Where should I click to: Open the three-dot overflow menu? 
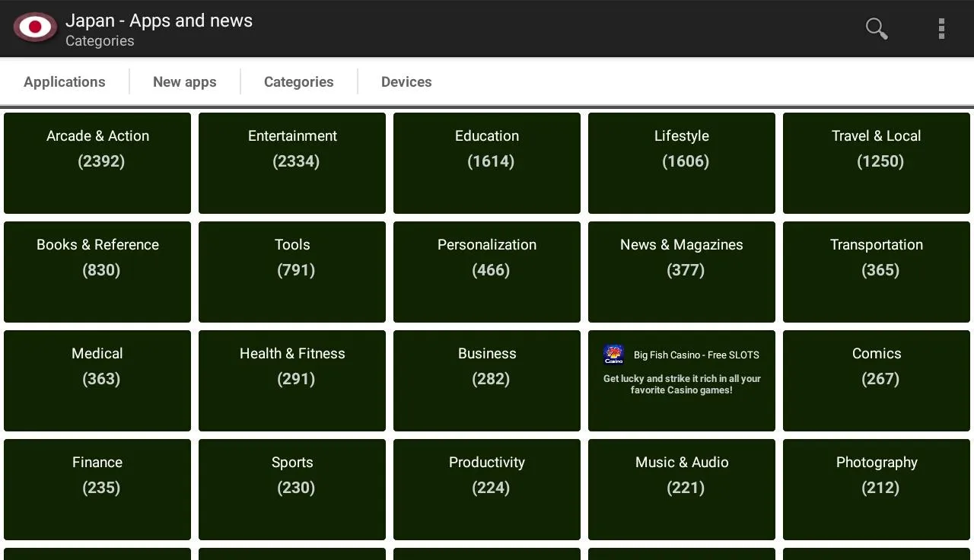tap(941, 29)
